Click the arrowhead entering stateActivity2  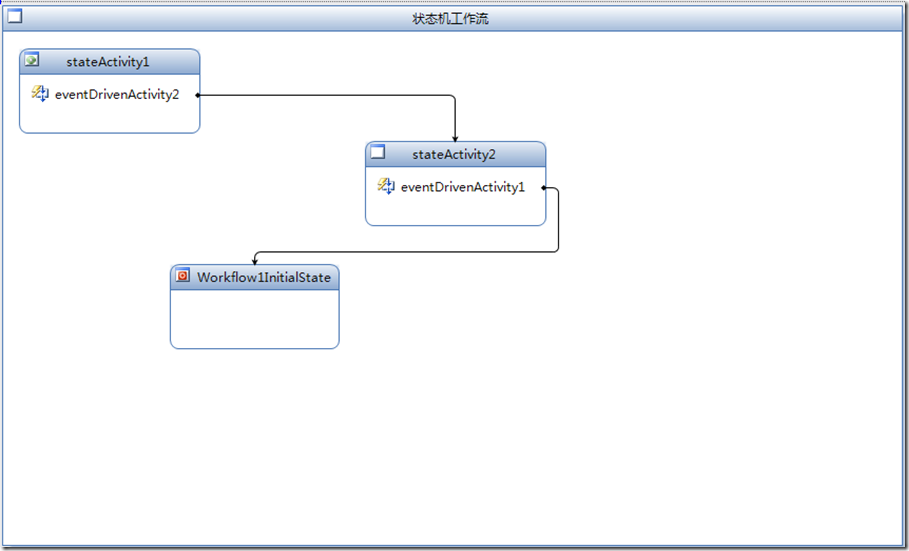tap(455, 138)
